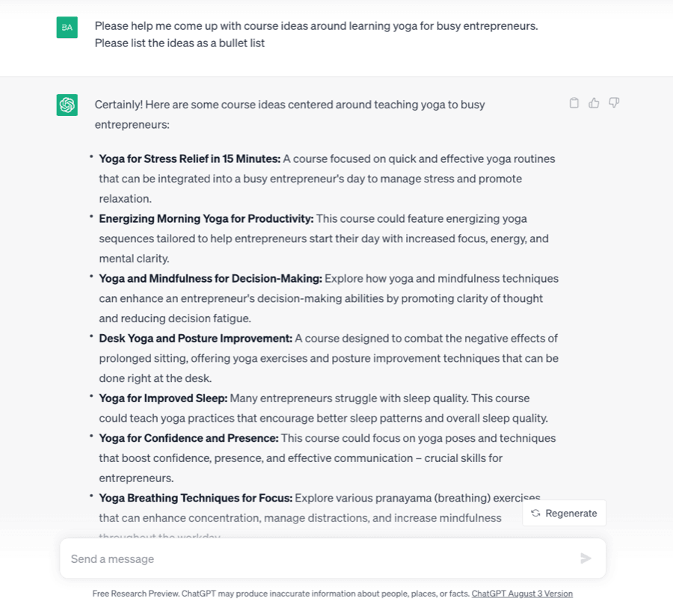Click 'Yoga and Mindfulness for Decision-Making' heading

point(210,278)
